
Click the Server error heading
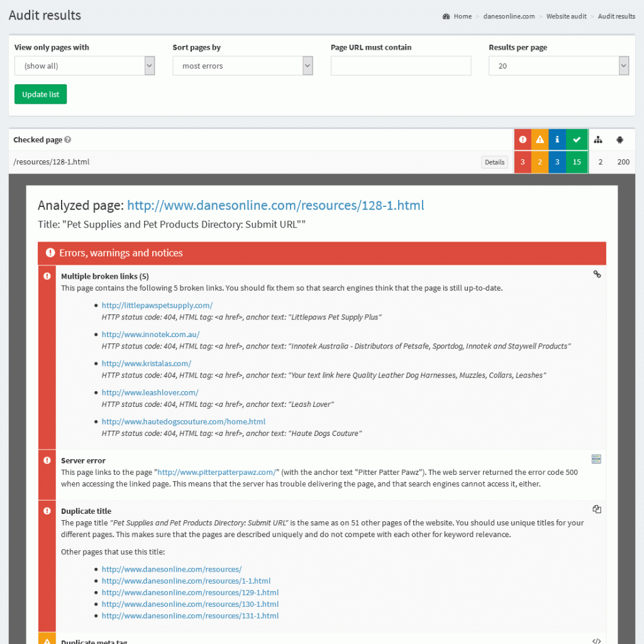[84, 460]
